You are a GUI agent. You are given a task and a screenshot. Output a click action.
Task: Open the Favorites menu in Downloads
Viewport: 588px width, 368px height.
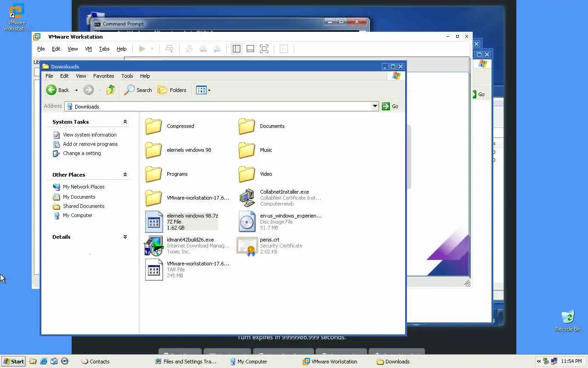point(103,76)
